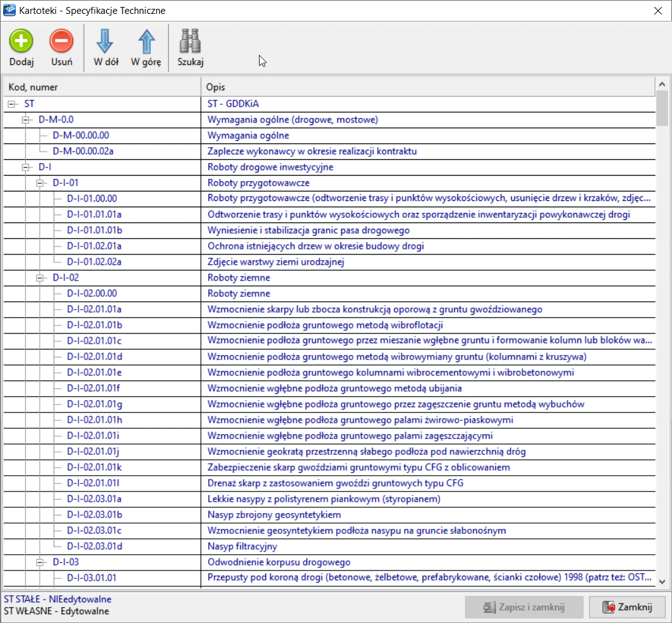The width and height of the screenshot is (672, 623).
Task: Select tree item D-I-02.03.01d
Action: [x=94, y=547]
